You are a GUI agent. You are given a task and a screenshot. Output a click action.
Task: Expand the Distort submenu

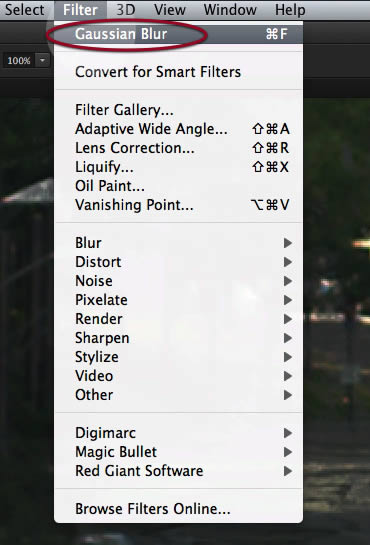click(x=179, y=262)
